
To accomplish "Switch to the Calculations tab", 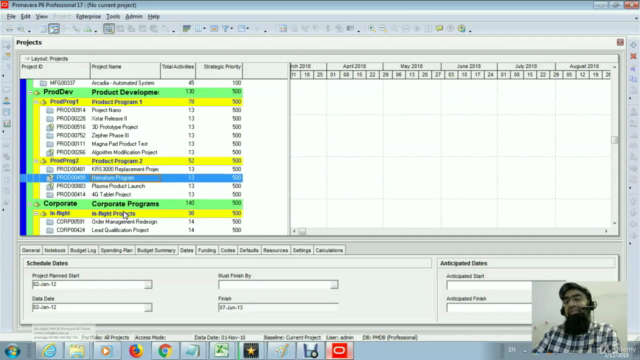I will (329, 250).
